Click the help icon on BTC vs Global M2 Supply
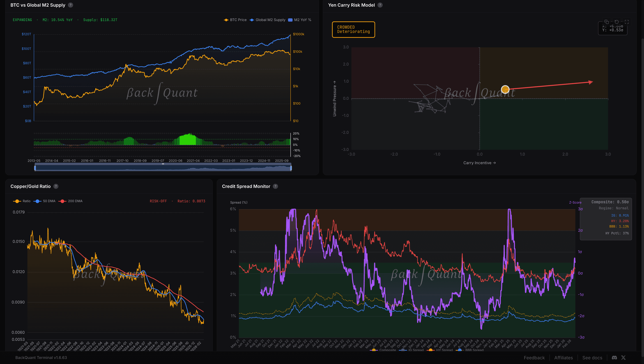The width and height of the screenshot is (644, 364). tap(71, 5)
